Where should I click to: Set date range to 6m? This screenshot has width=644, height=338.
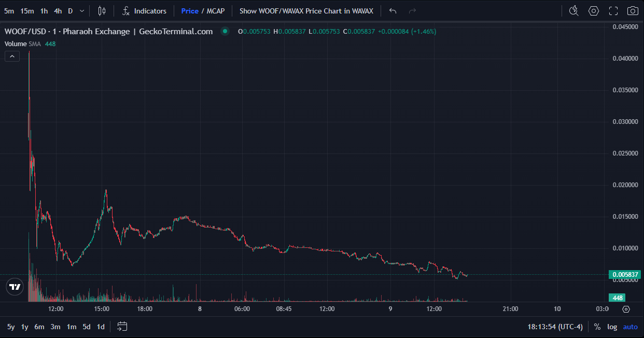[39, 327]
